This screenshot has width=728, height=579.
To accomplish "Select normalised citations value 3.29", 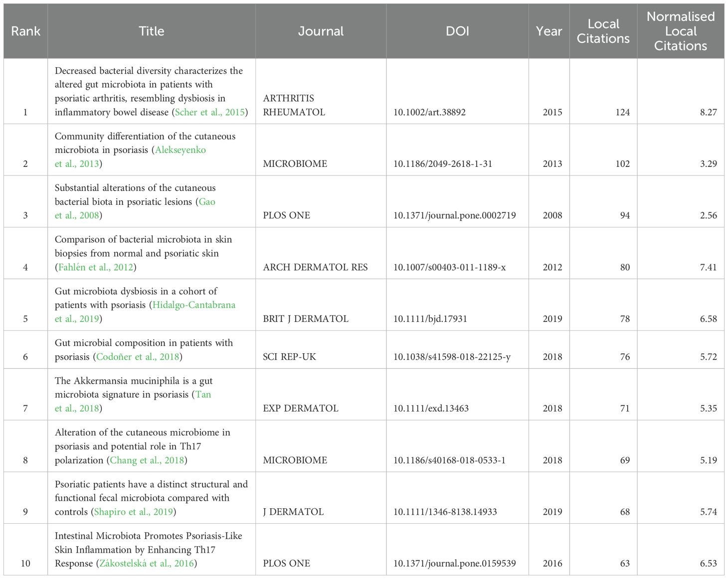I will pyautogui.click(x=709, y=164).
